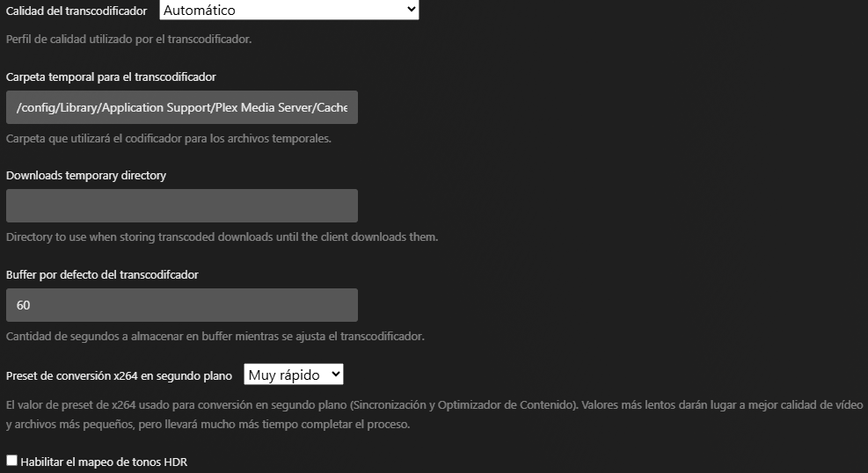Click the description 'Directory to use when storing transcoded downloads'
868x473 pixels.
click(x=222, y=236)
